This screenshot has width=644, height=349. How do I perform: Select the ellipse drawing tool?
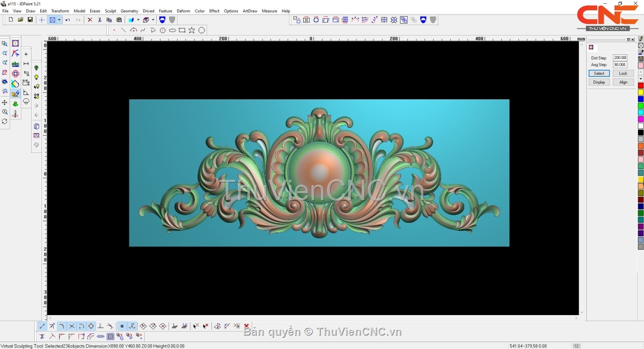(x=172, y=30)
